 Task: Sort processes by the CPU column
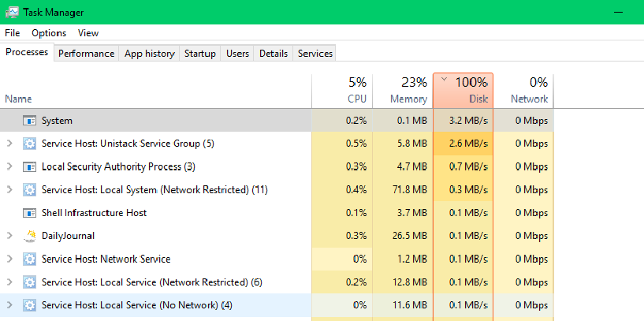point(342,91)
